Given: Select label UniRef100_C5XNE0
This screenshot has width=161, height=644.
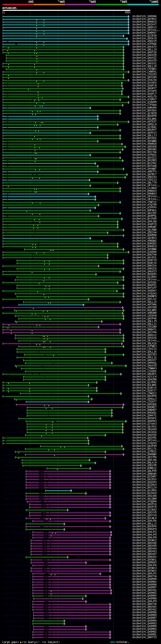Looking at the screenshot, I should point(144,69).
